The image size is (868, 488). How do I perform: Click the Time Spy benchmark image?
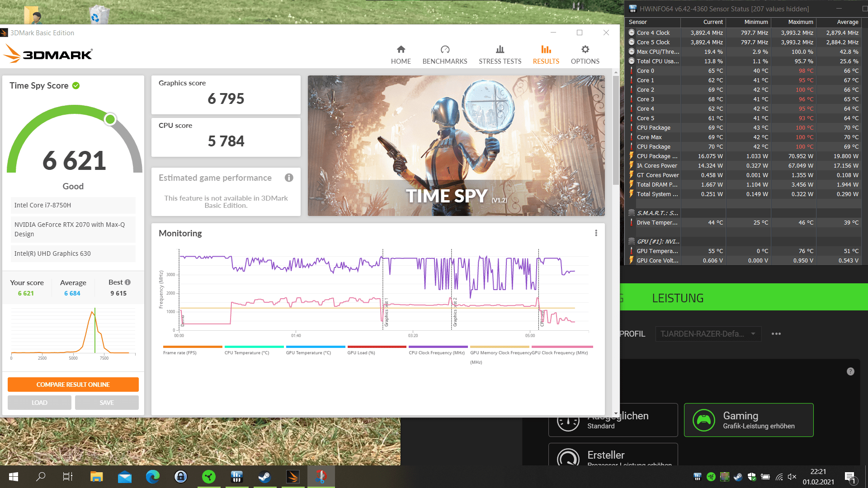coord(456,145)
